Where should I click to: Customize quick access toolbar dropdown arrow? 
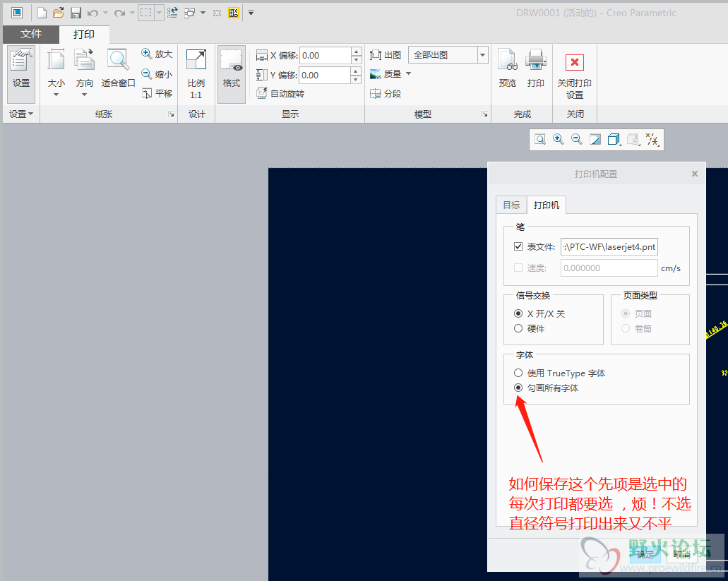(x=251, y=13)
